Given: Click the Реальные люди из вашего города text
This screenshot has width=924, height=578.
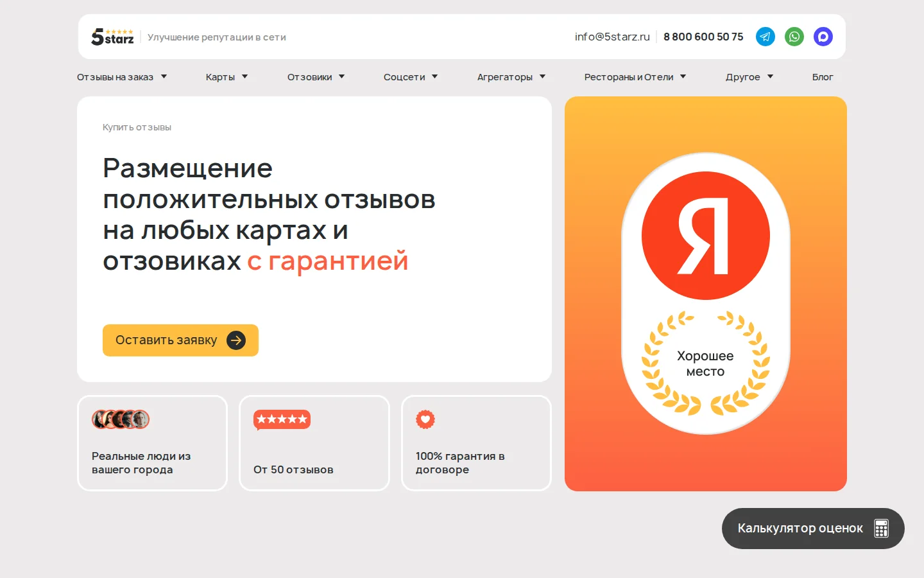Looking at the screenshot, I should tap(141, 462).
